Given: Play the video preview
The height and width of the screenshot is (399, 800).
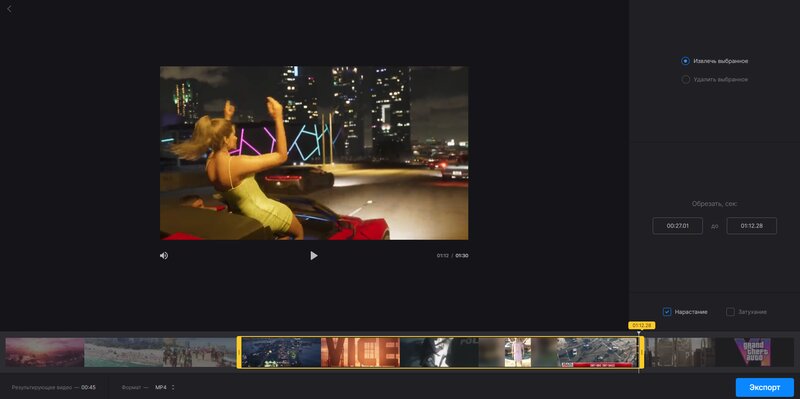Looking at the screenshot, I should coord(314,256).
